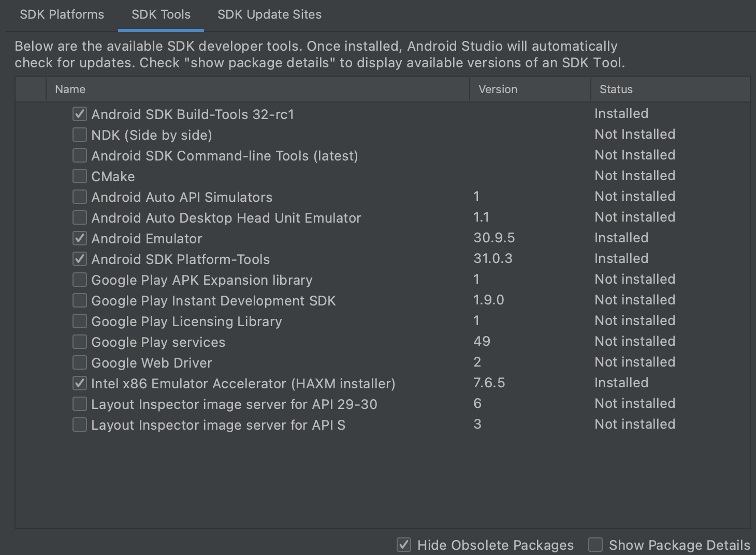Check Android Auto Desktop Head Unit Emulator
Image resolution: width=756 pixels, height=555 pixels.
[79, 217]
